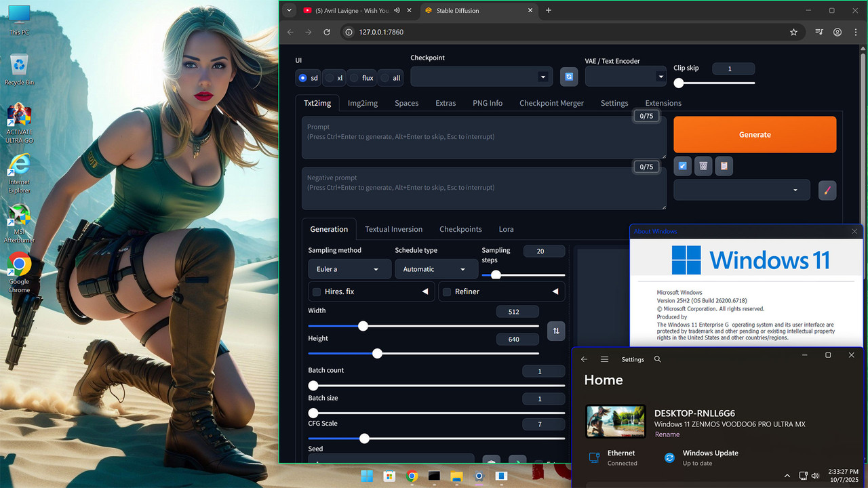Open the Chrome profile icon

[x=837, y=32]
